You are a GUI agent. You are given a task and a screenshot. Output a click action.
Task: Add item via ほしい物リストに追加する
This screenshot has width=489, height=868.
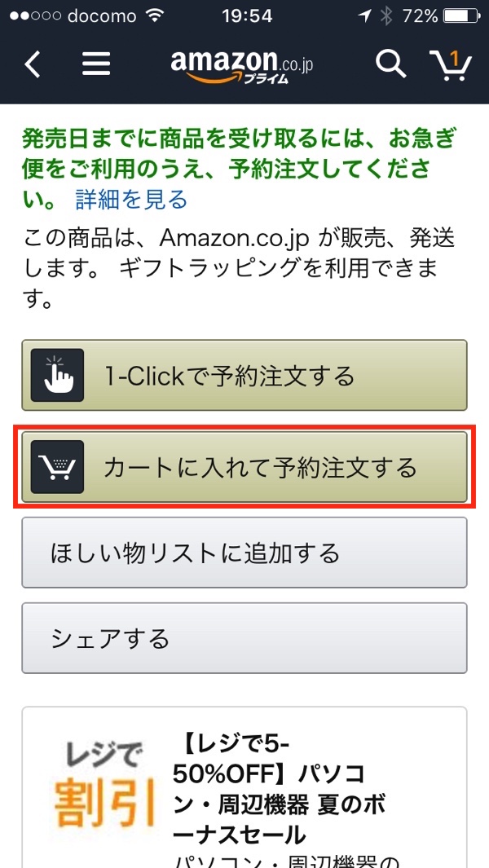(244, 553)
